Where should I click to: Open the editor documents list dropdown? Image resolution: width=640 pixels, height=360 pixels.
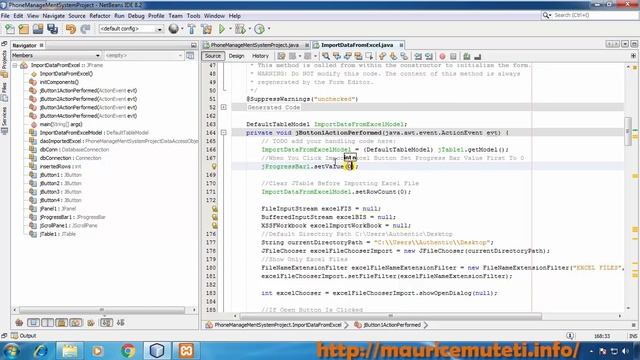pos(625,44)
